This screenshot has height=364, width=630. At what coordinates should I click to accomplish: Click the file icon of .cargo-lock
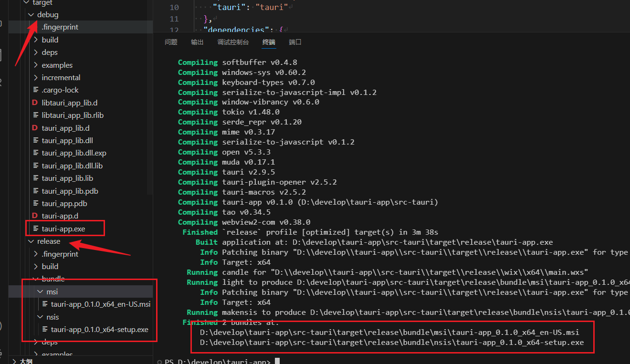[35, 90]
